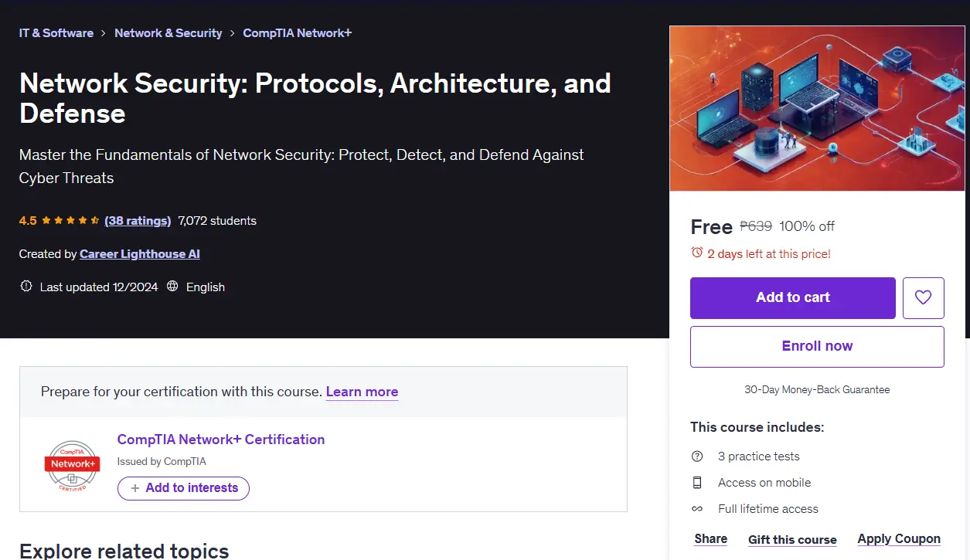Click the question mark practice tests icon

(x=697, y=456)
